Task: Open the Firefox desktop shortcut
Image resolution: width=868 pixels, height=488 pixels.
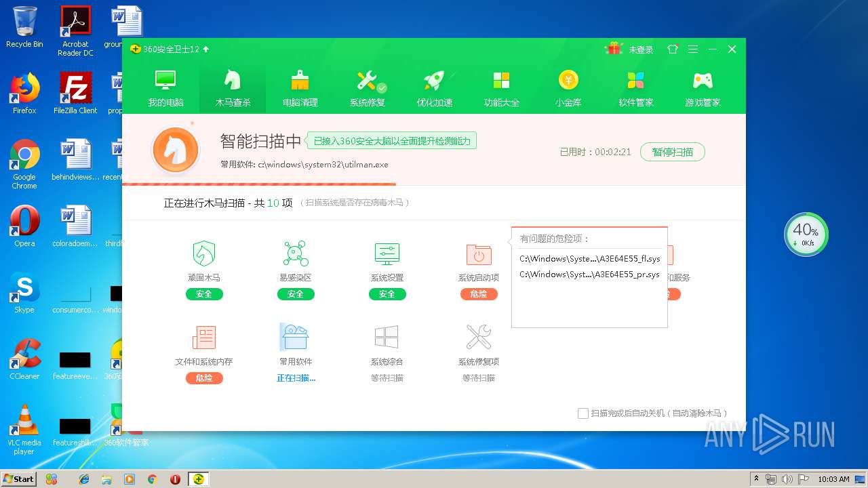Action: coord(24,94)
